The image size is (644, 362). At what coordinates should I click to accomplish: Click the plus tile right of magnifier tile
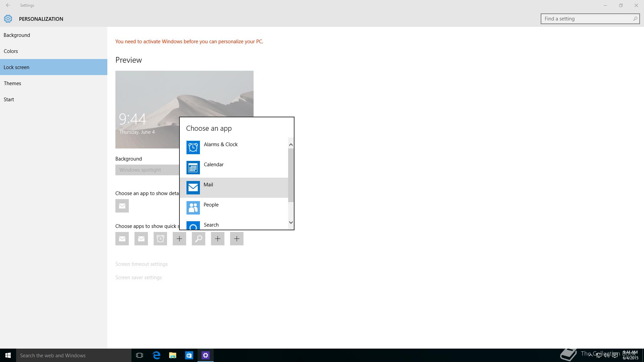point(218,239)
